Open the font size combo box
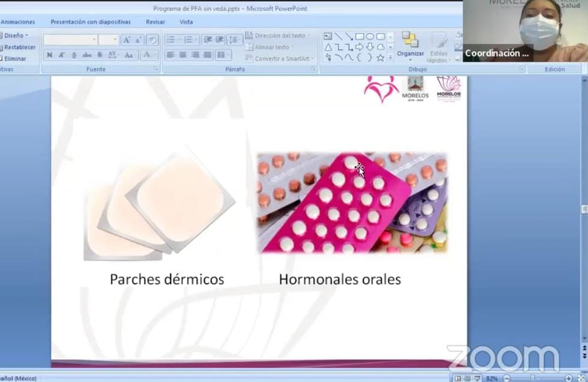Viewport: 588px width, 382px height. pyautogui.click(x=109, y=40)
